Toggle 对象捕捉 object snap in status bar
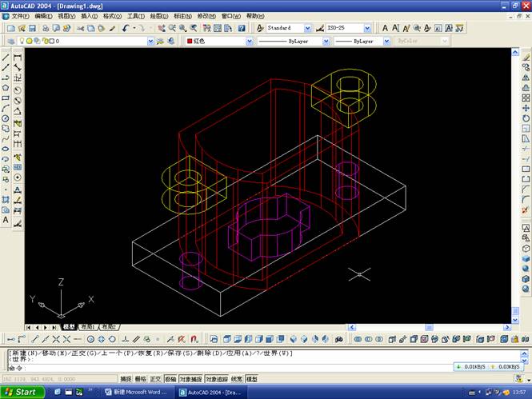The image size is (532, 399). tap(190, 379)
